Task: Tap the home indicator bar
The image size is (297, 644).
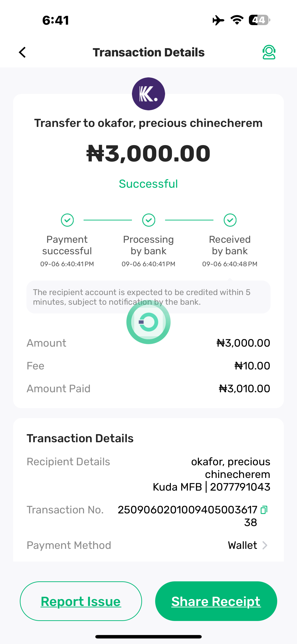Action: pos(148,636)
